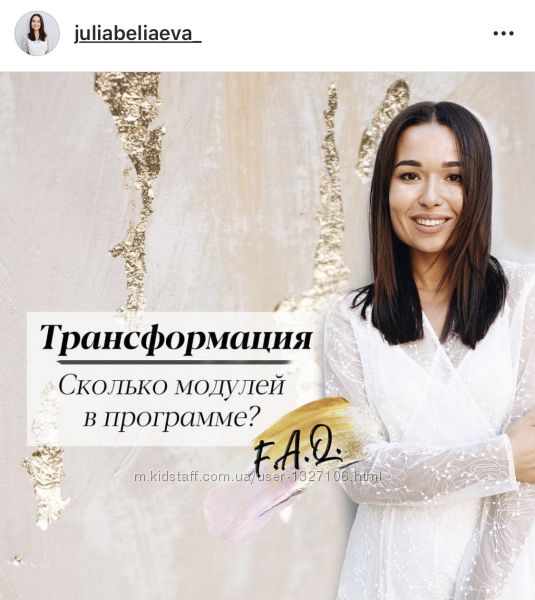Click the black underline beneath Трансформация
The height and width of the screenshot is (600, 535).
click(x=173, y=361)
